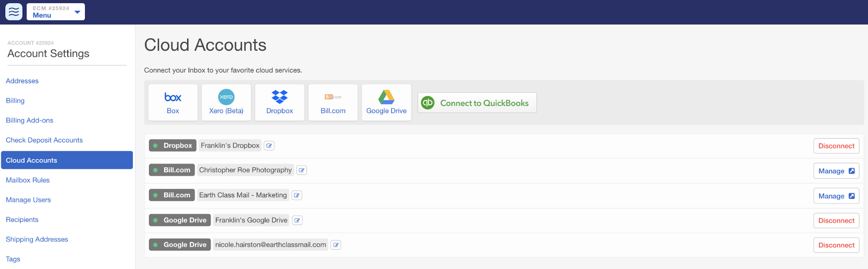Click Google Drive badge for nicole.hairston

click(180, 245)
